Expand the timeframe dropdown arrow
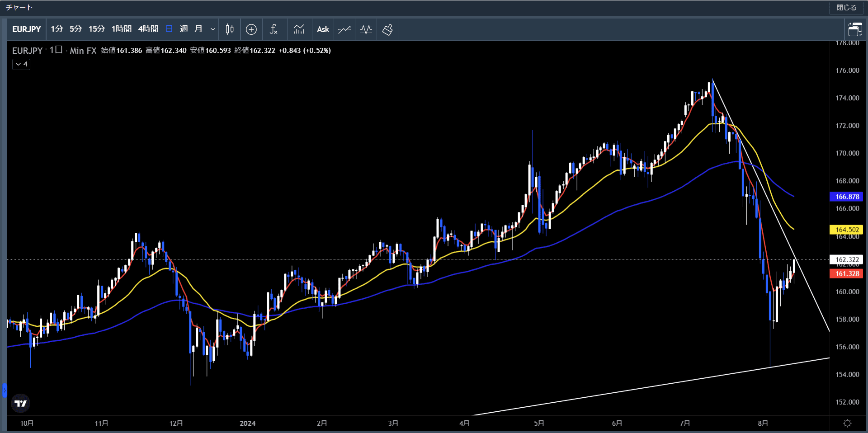 click(212, 29)
